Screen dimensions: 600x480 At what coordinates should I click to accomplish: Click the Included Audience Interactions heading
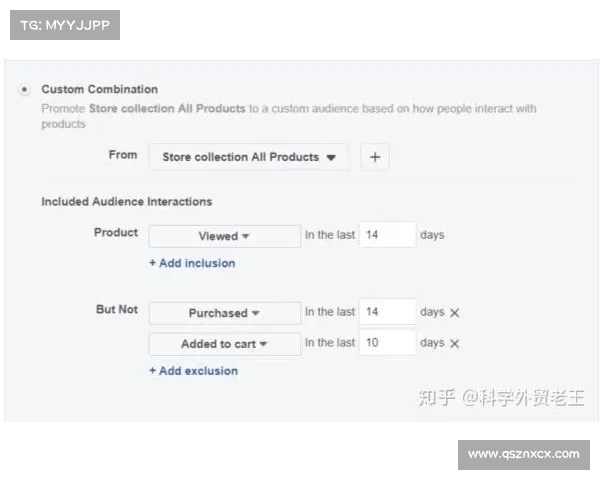click(x=126, y=201)
